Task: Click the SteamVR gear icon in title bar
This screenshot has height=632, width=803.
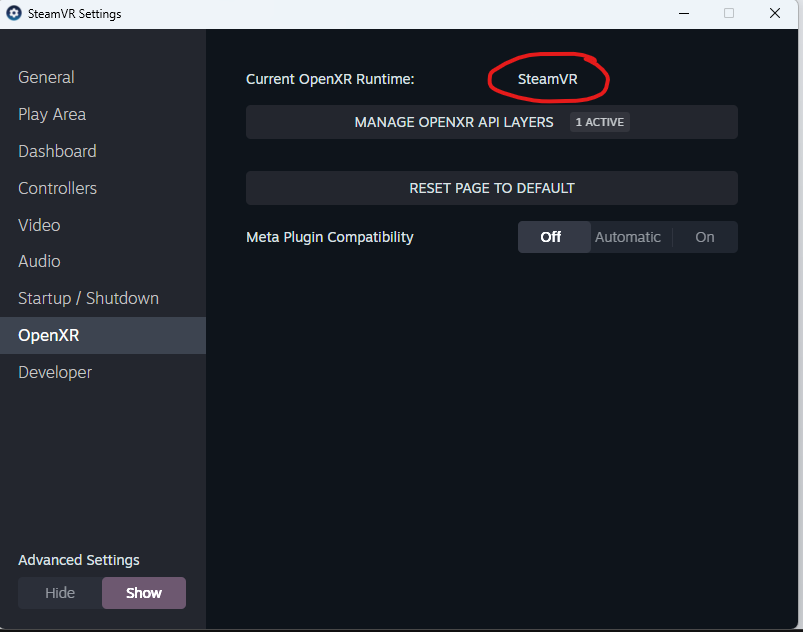Action: pos(14,13)
